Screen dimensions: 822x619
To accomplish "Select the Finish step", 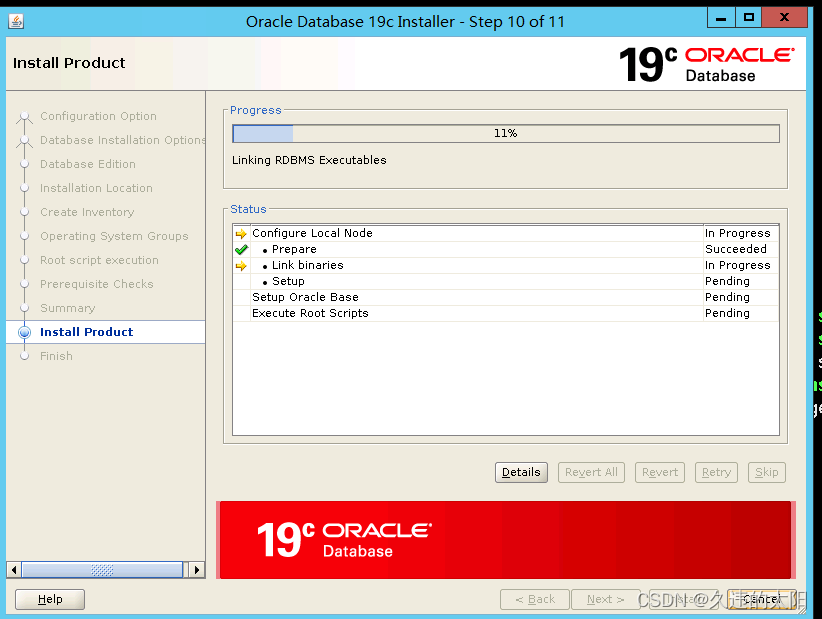I will click(x=56, y=356).
